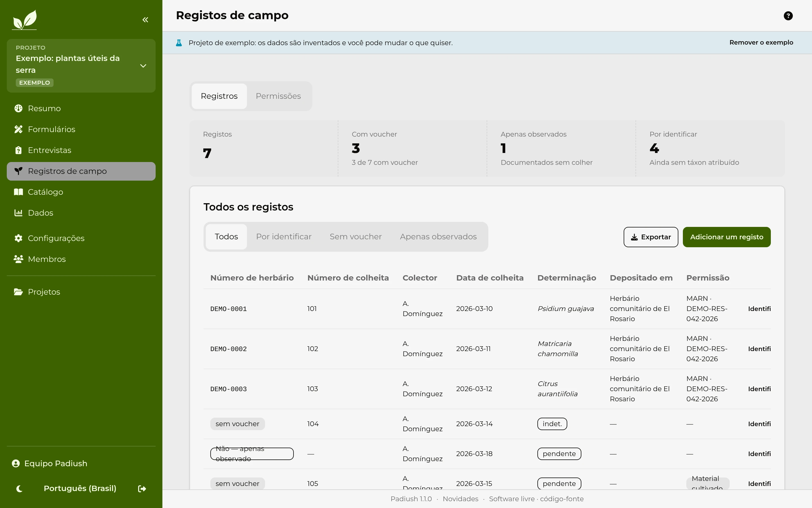Click Adicionar um registo button
Viewport: 812px width, 508px height.
tap(727, 237)
